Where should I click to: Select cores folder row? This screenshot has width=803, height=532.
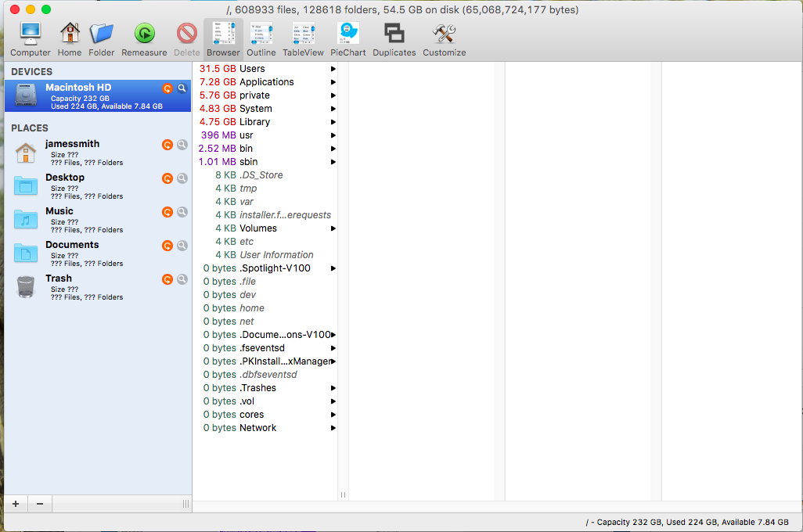265,415
